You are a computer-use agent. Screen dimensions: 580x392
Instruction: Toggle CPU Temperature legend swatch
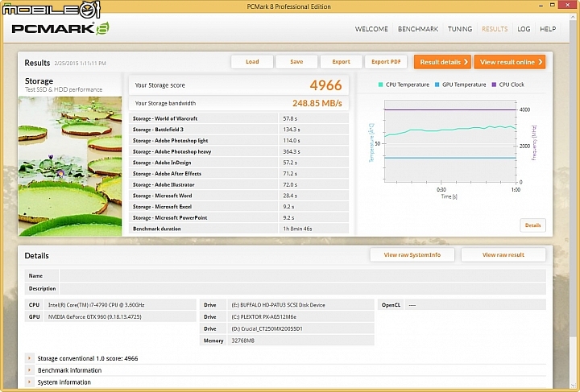[380, 85]
